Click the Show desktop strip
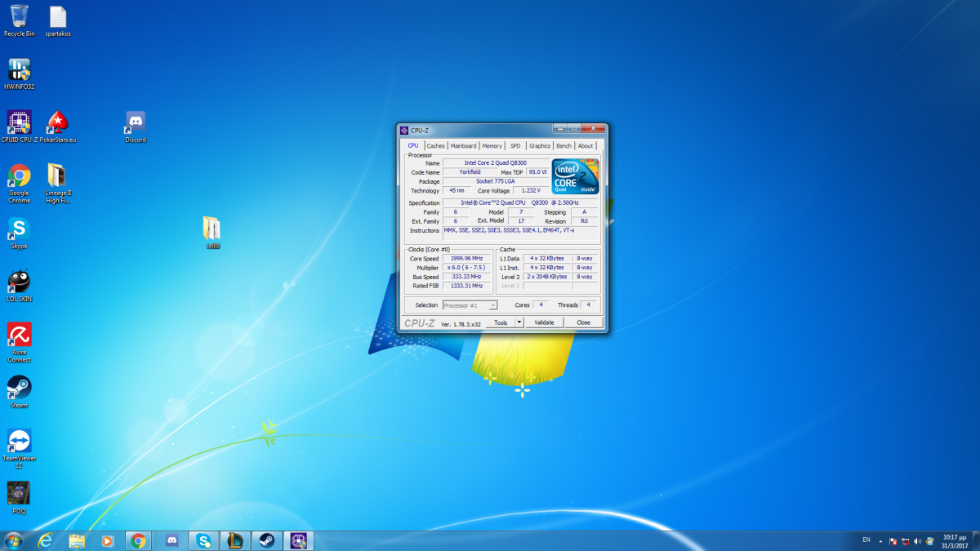 [975, 541]
